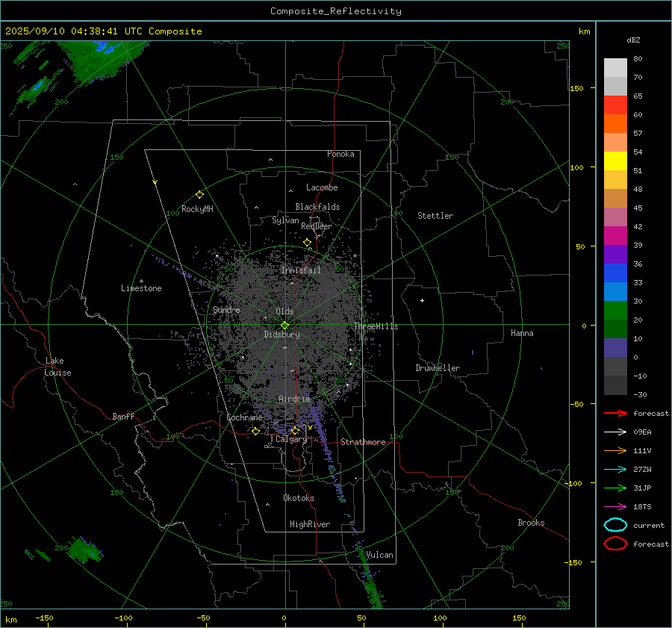The image size is (672, 628).
Task: Click the yellow diamond below Cochrane
Action: click(256, 432)
